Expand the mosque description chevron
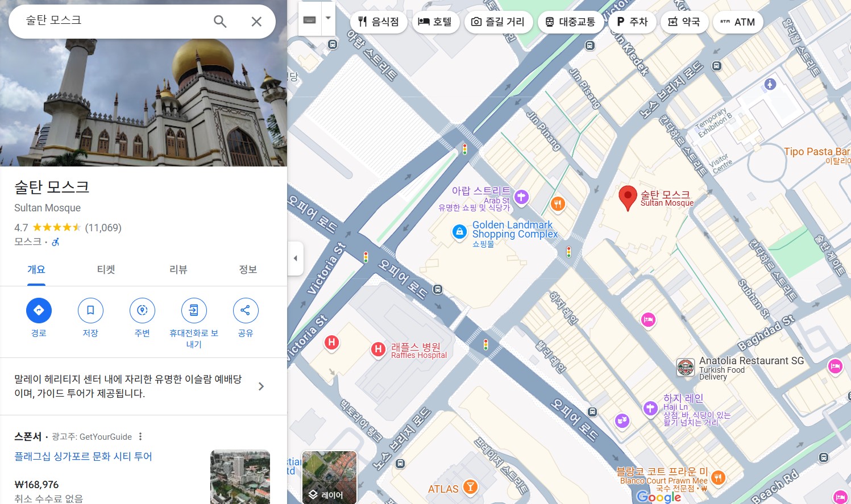This screenshot has width=851, height=504. [x=261, y=386]
